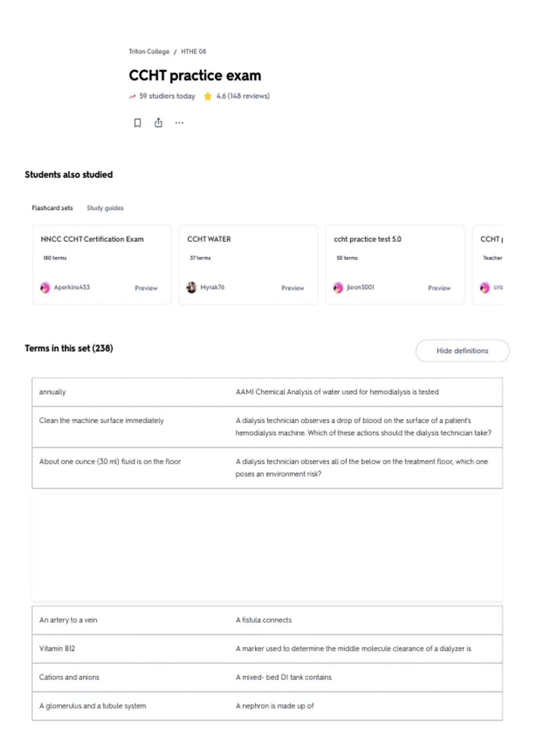Click Myrak76 avatar icon
The width and height of the screenshot is (534, 756).
coord(191,288)
